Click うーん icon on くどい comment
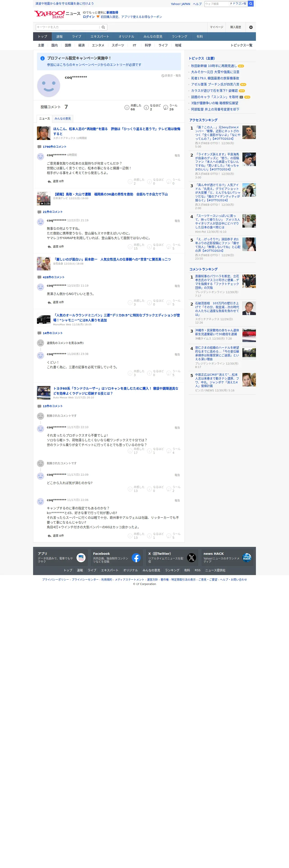Image resolution: width=289 pixels, height=868 pixels. [169, 373]
